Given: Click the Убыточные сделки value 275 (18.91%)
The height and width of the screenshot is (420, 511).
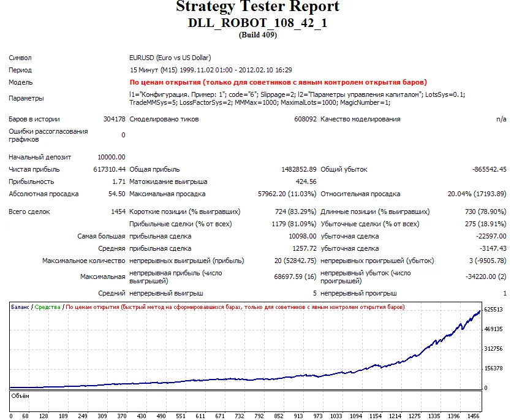Looking at the screenshot, I should (486, 224).
